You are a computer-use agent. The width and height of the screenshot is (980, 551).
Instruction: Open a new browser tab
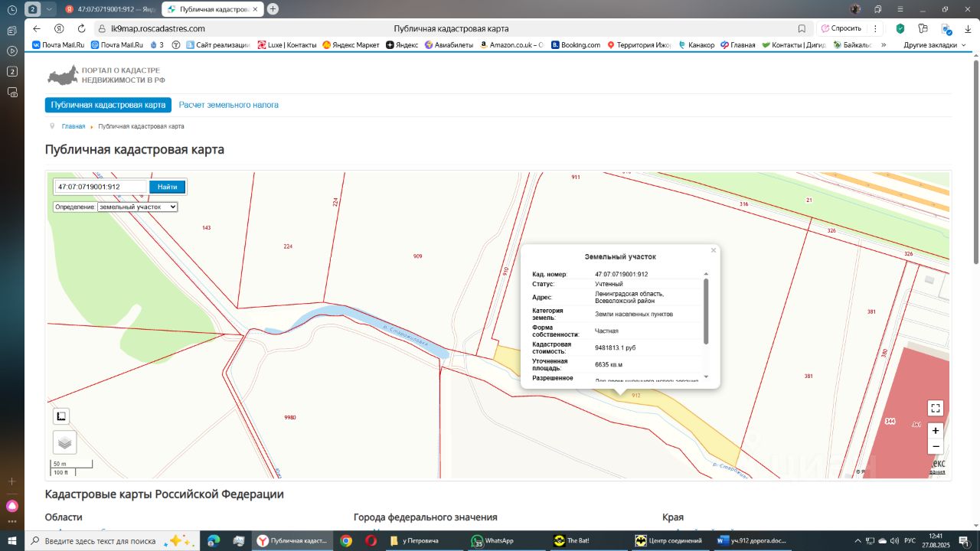click(x=273, y=9)
